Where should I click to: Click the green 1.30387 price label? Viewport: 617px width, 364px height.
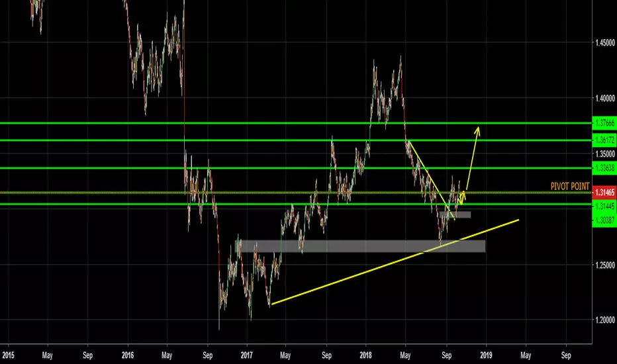point(604,220)
